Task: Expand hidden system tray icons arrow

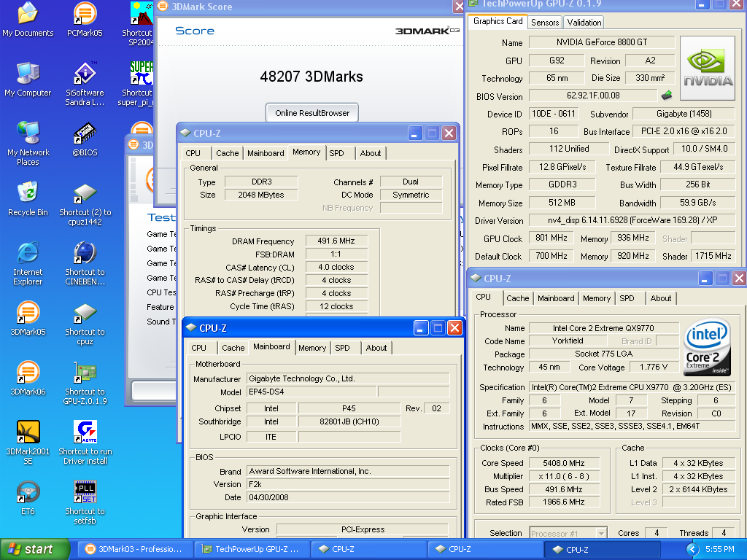Action: (x=692, y=549)
